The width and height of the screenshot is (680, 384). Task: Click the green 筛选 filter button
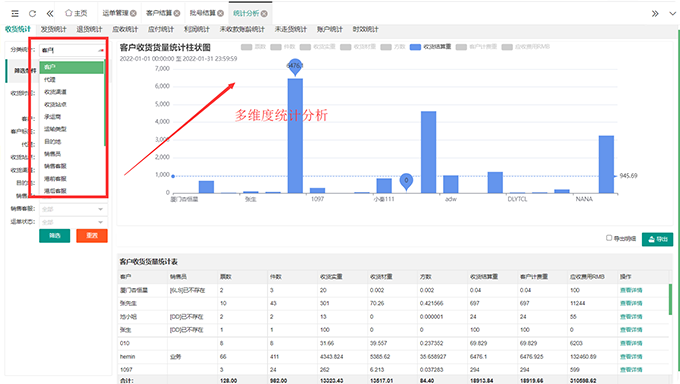(55, 236)
